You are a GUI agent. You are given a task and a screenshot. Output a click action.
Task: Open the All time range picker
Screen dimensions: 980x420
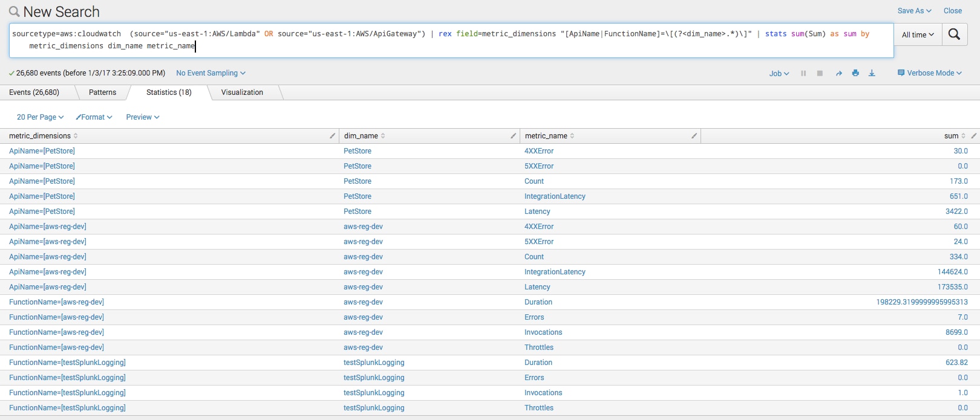click(918, 35)
